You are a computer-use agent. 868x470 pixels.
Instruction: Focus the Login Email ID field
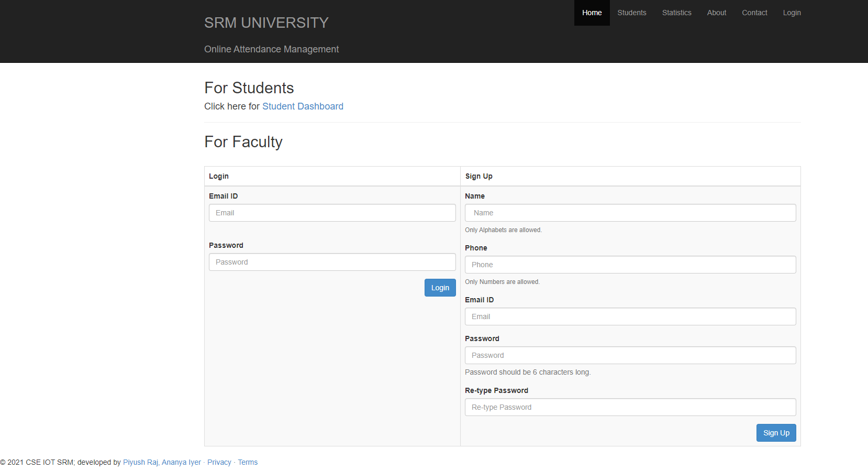pos(332,213)
